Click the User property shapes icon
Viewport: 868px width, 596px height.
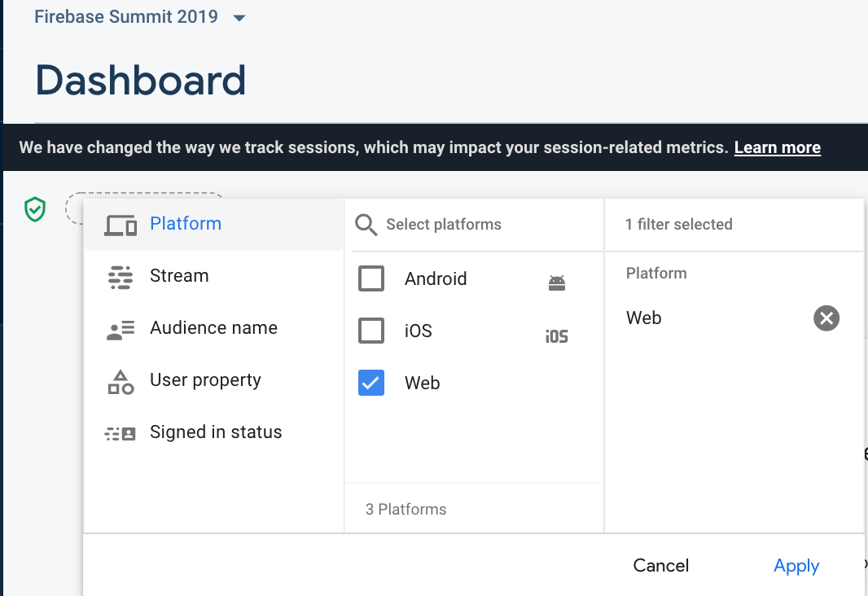[121, 381]
